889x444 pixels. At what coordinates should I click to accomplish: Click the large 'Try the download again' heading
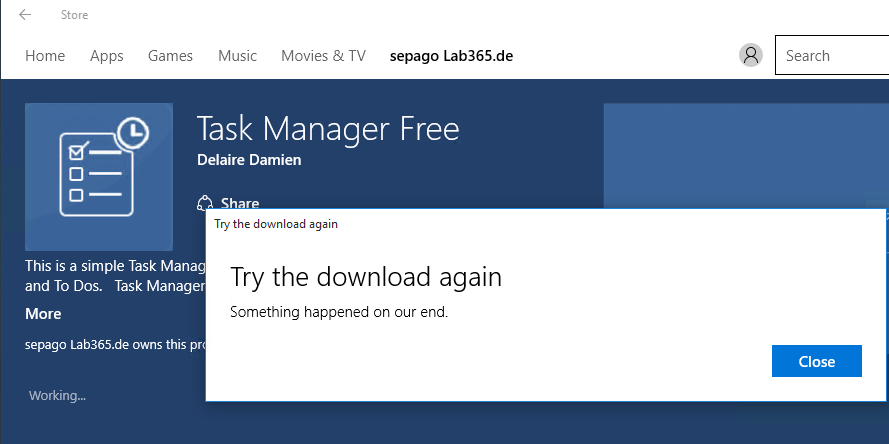tap(366, 277)
